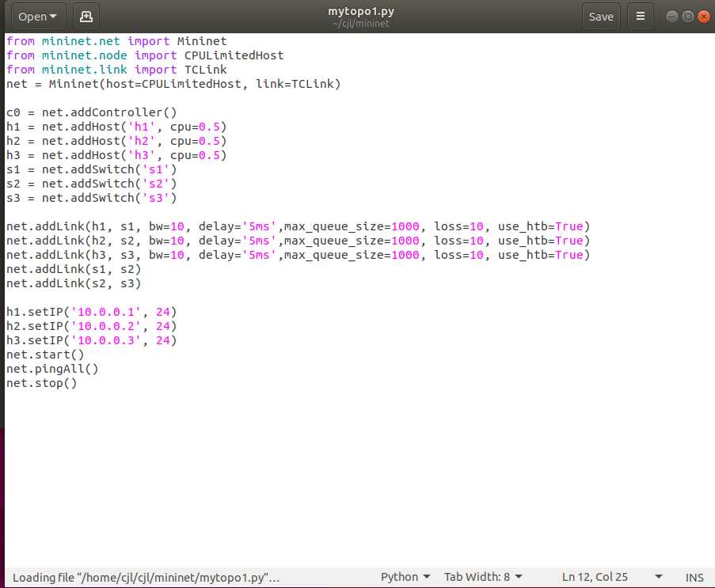Image resolution: width=715 pixels, height=588 pixels.
Task: Click the 'net.pingAll()' line
Action: (52, 369)
